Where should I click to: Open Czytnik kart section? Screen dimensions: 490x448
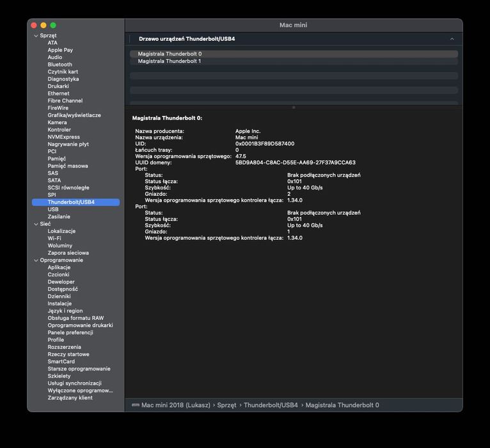pos(63,72)
